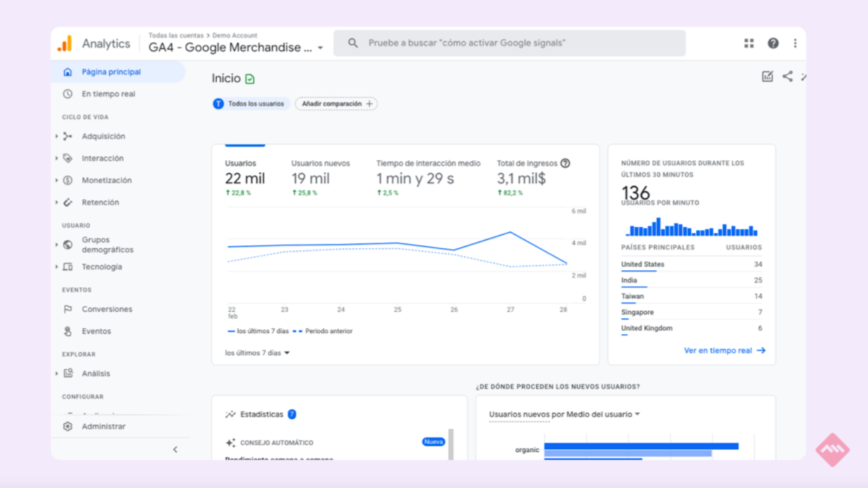
Task: Click Todas las cuentas breadcrumb
Action: click(175, 35)
